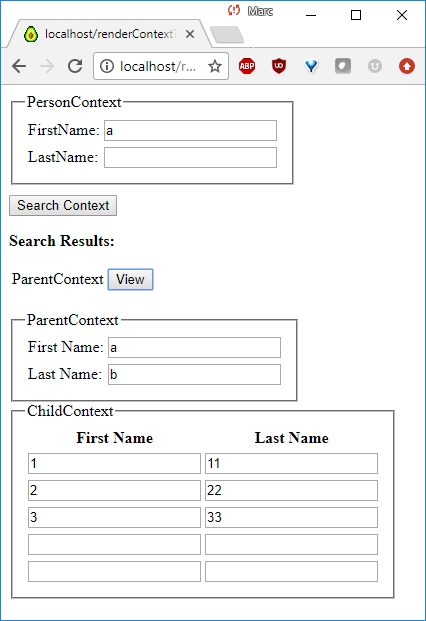Focus the PersonContext LastName field

click(190, 158)
